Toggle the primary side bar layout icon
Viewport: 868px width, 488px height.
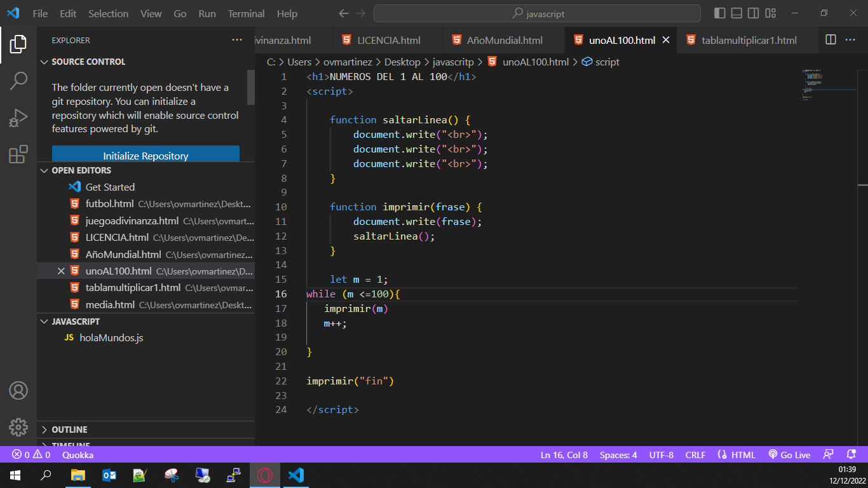pos(720,13)
